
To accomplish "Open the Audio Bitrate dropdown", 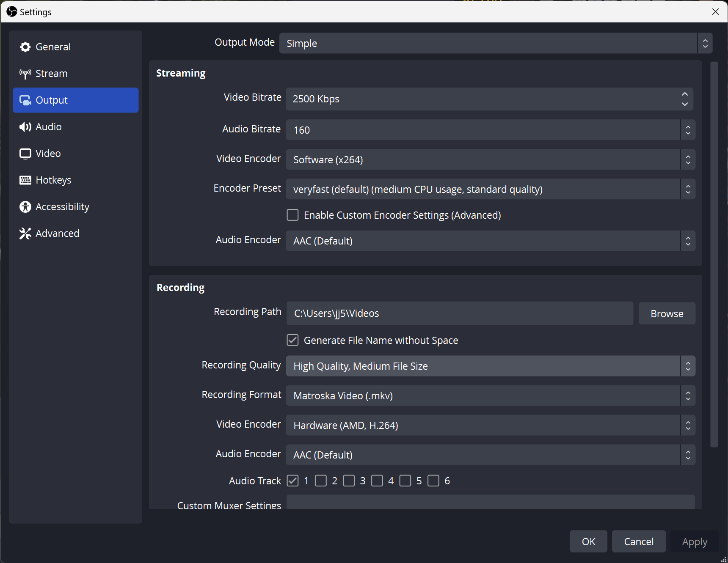I will (491, 130).
